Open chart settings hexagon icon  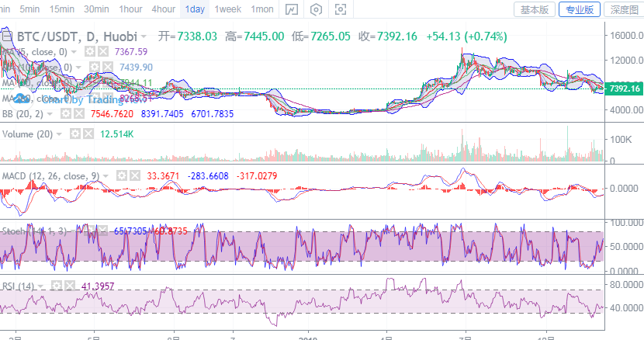click(x=316, y=10)
